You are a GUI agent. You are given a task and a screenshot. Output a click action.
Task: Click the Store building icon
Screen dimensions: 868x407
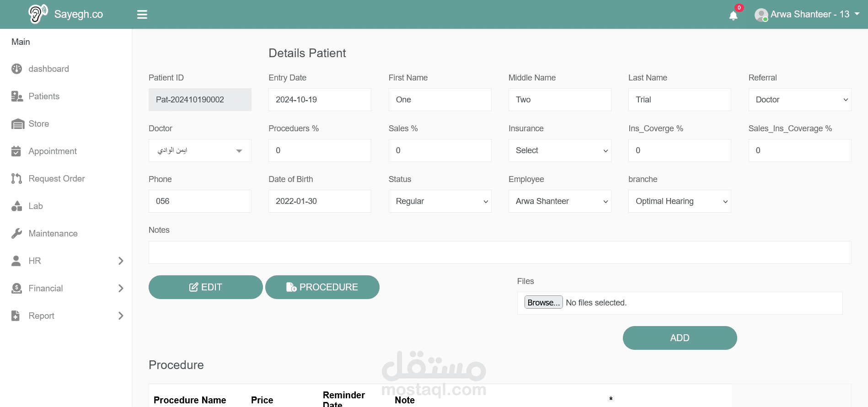18,123
